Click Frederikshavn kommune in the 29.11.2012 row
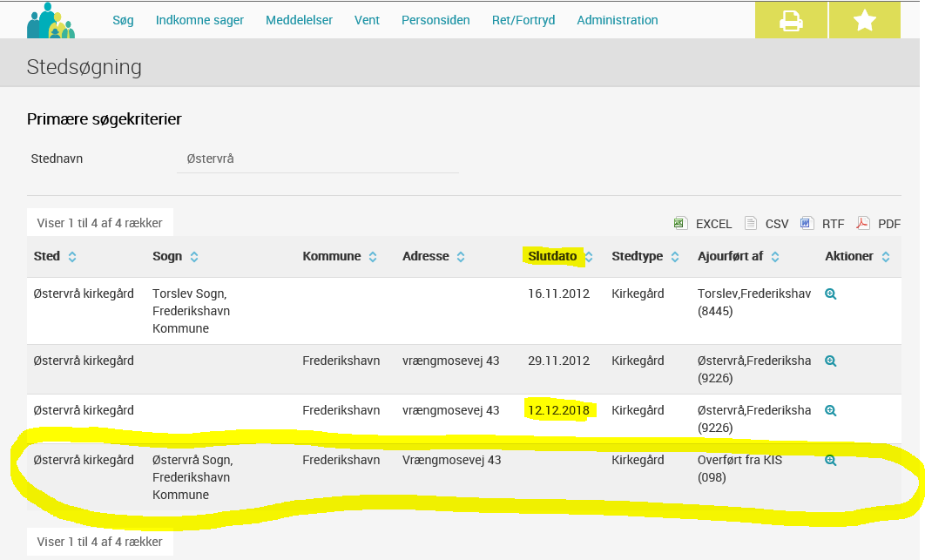925x560 pixels. click(x=341, y=361)
